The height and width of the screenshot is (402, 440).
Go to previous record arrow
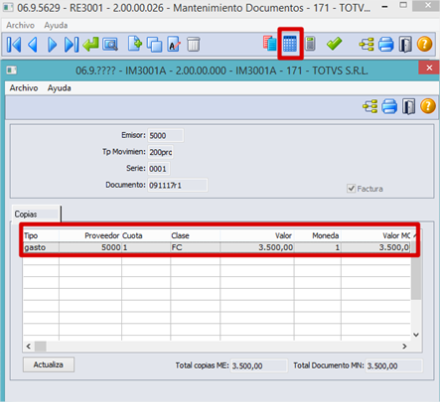(x=33, y=45)
